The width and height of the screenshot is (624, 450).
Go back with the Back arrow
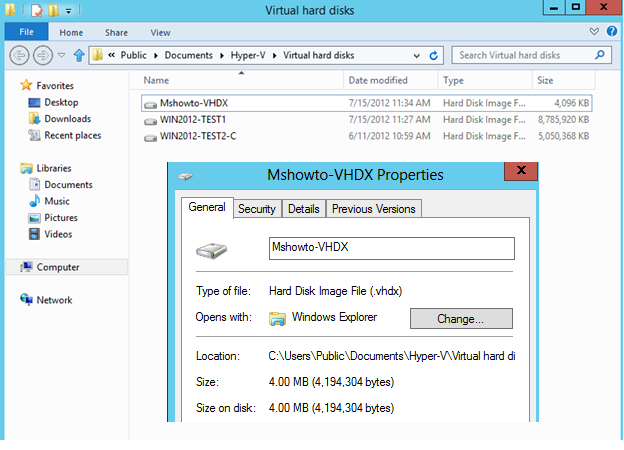[19, 55]
